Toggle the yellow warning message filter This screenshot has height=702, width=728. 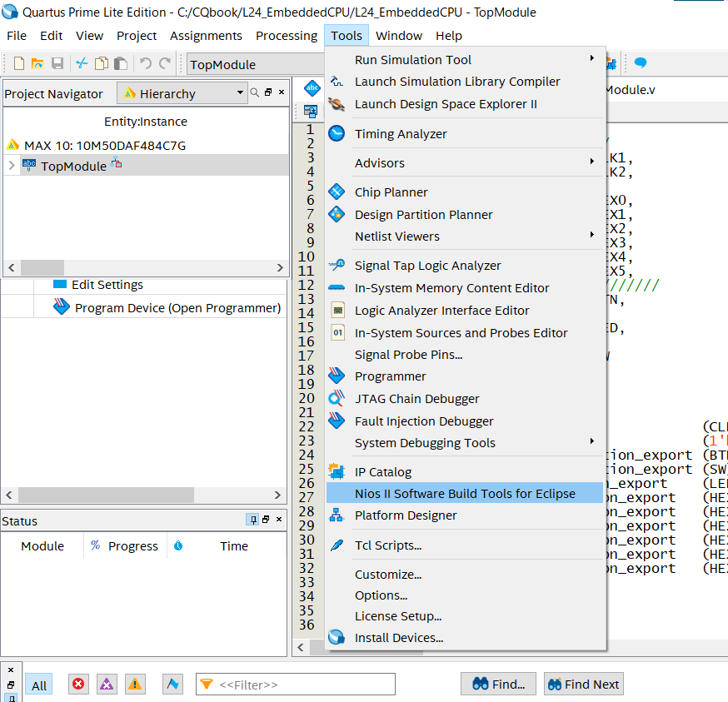click(135, 684)
